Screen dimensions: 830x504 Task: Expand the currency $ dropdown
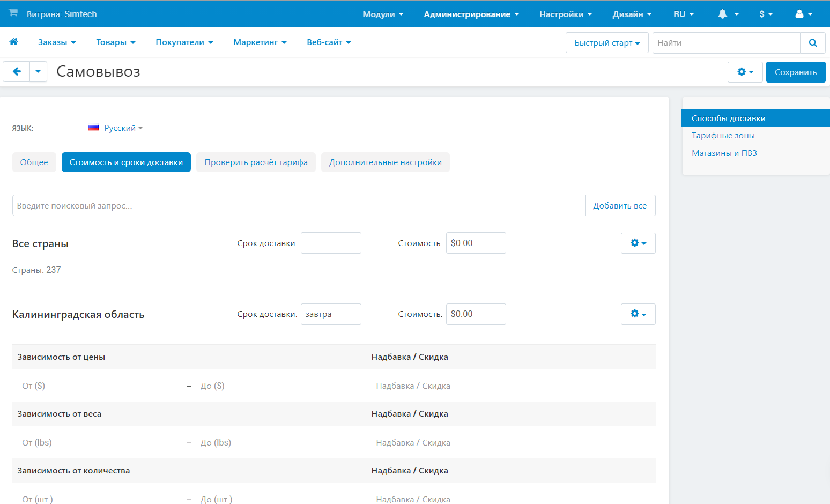point(765,14)
